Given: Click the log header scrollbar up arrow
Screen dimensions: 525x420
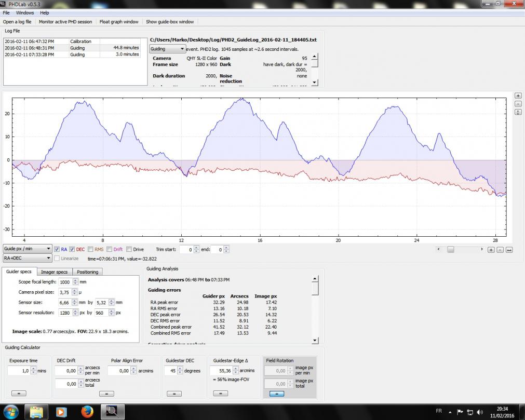Looking at the screenshot, I should pyautogui.click(x=314, y=57).
